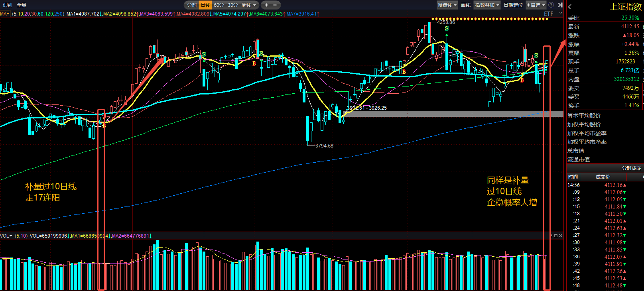Screen dimensions: 644x291
Task: Click the ETF label help question mark
Action: (560, 14)
